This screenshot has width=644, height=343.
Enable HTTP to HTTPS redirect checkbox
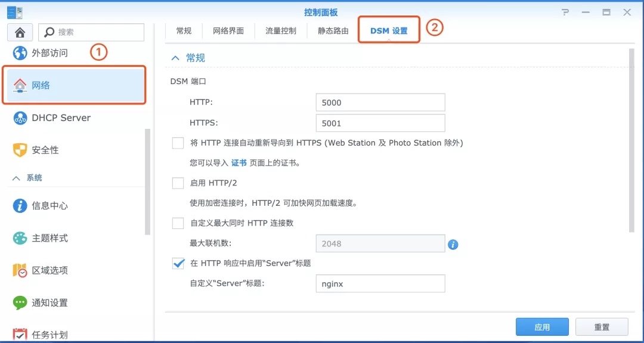tap(178, 143)
